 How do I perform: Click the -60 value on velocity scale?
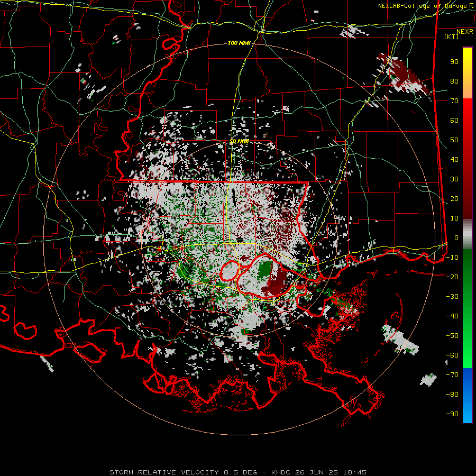(x=452, y=355)
